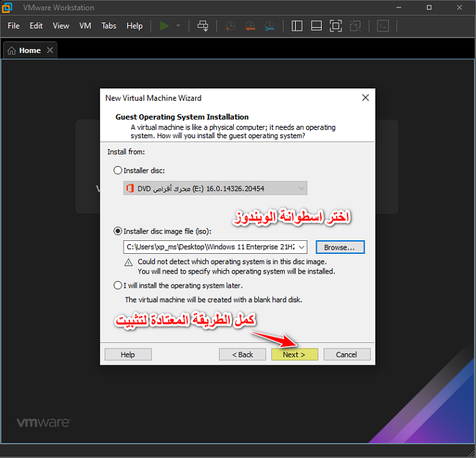Viewport: 476px width, 458px height.
Task: Minimize the VMware Workstation window
Action: pos(399,7)
